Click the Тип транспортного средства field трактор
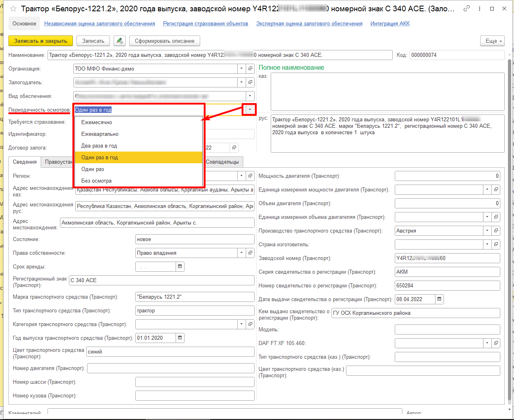The width and height of the screenshot is (514, 420). coord(195,310)
